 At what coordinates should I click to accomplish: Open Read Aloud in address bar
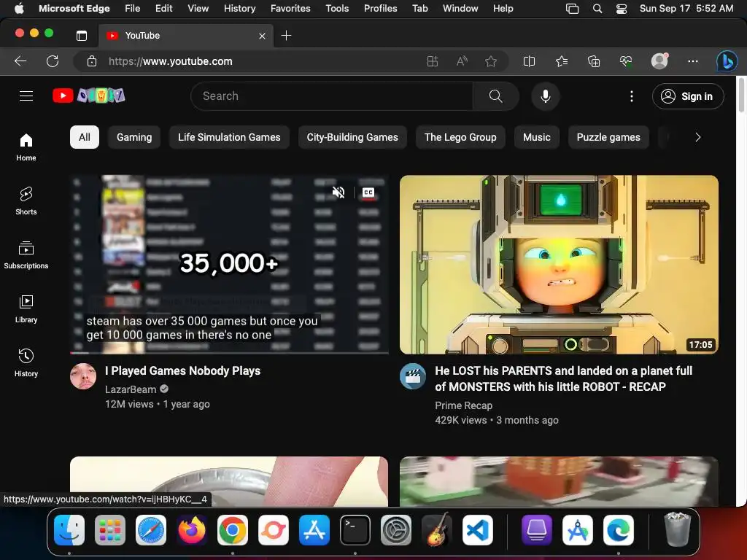pyautogui.click(x=462, y=61)
